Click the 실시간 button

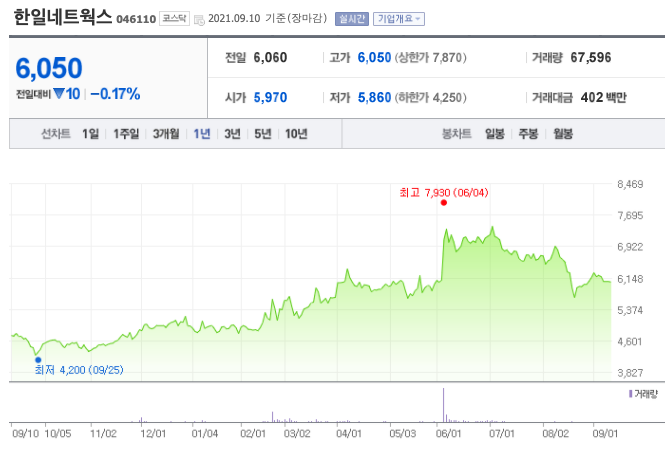tap(352, 19)
